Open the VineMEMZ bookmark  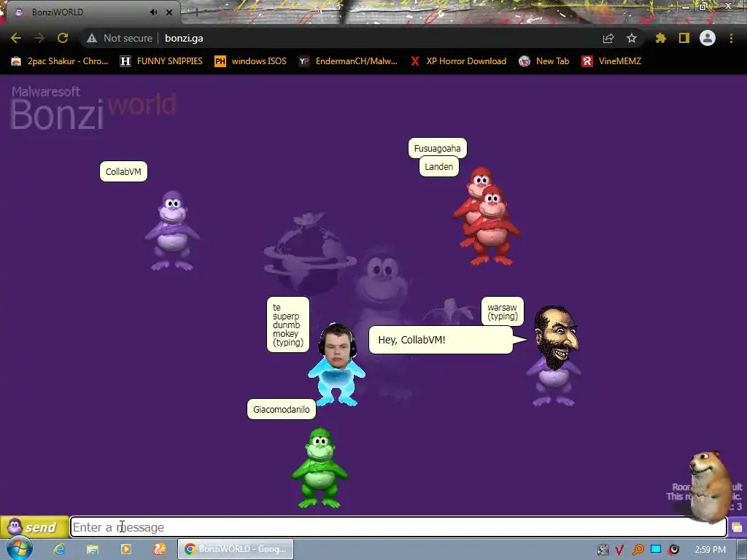(612, 61)
